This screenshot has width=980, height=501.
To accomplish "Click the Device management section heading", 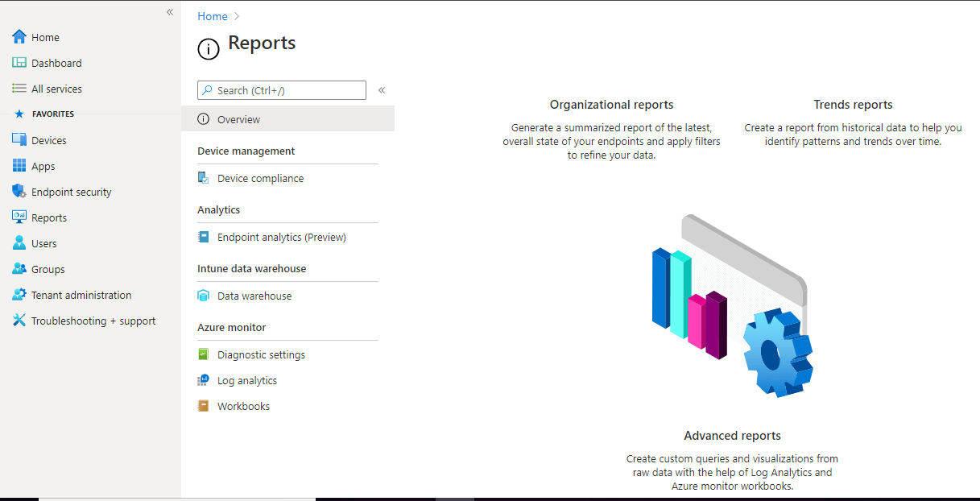I will (246, 151).
